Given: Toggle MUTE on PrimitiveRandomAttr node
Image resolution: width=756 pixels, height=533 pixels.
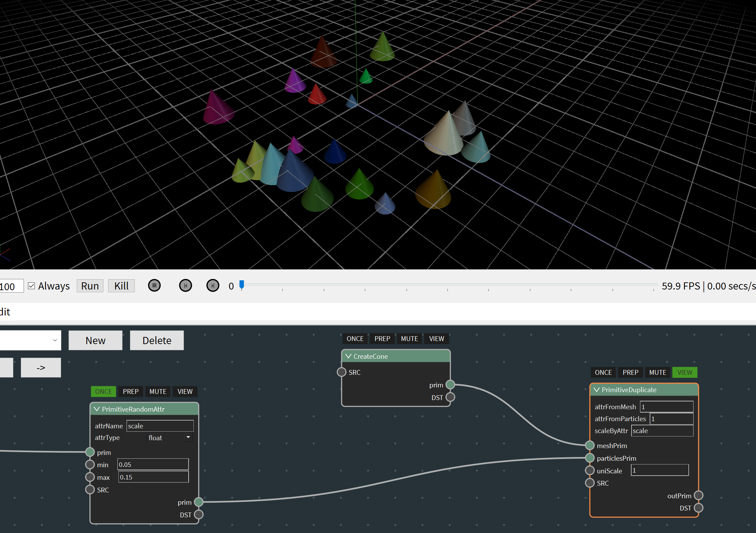Looking at the screenshot, I should pyautogui.click(x=158, y=391).
